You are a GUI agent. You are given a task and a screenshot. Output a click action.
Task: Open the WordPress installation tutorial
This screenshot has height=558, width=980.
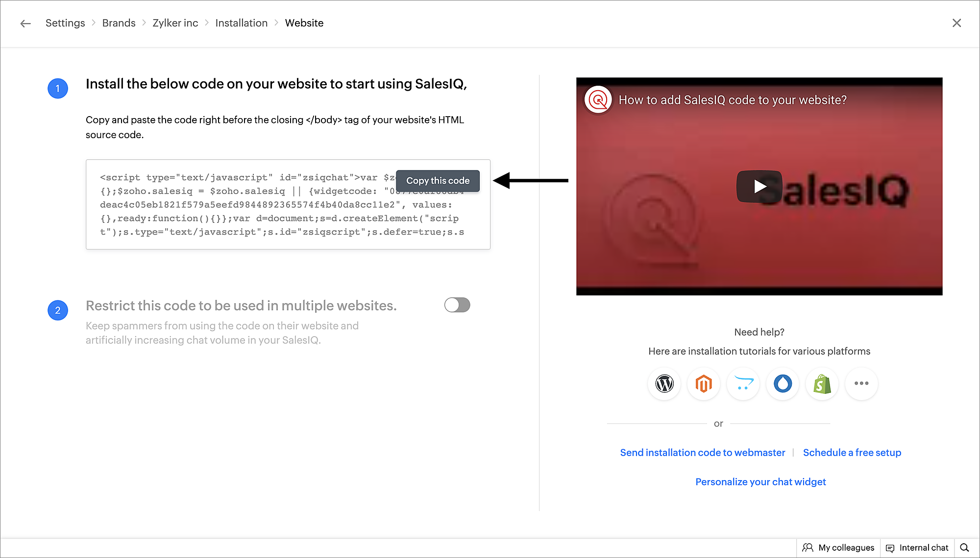664,384
